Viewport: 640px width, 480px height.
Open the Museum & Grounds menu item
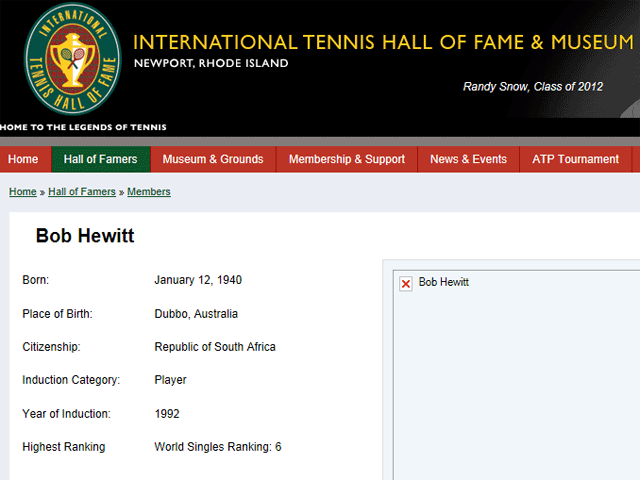click(x=213, y=159)
